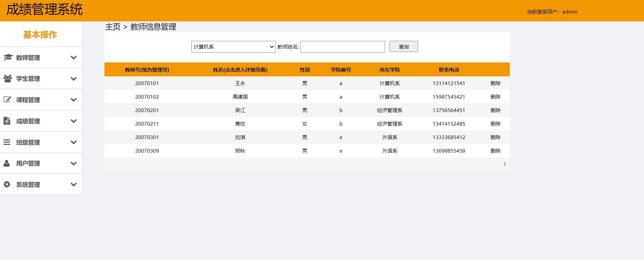Click teacher number 20070211
The height and width of the screenshot is (260, 644).
[147, 124]
